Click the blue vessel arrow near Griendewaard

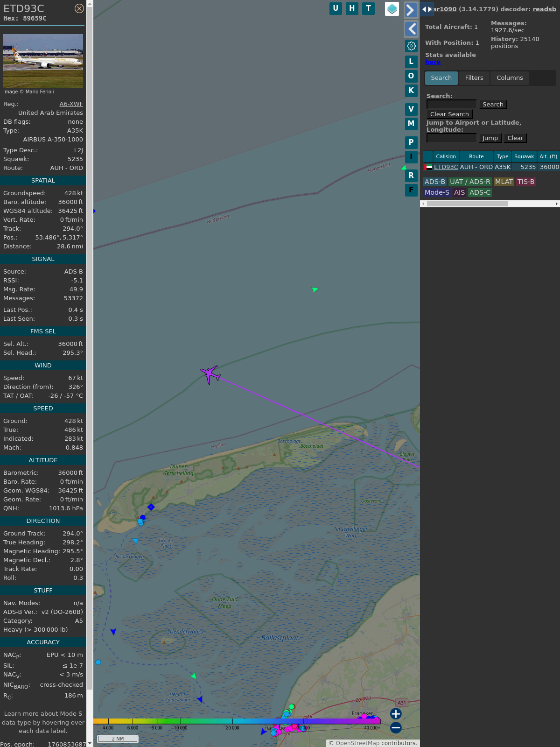tap(113, 632)
